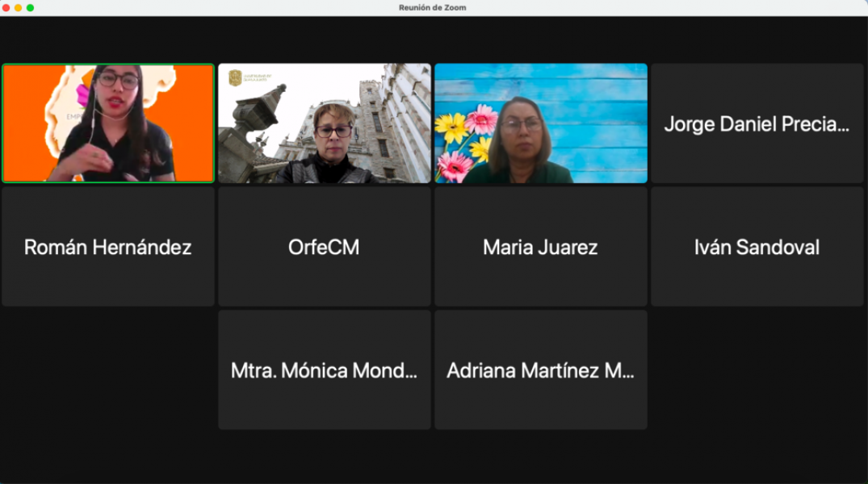Click the Mtra. Mónica Mond... participant tile
The image size is (868, 484).
(x=324, y=370)
